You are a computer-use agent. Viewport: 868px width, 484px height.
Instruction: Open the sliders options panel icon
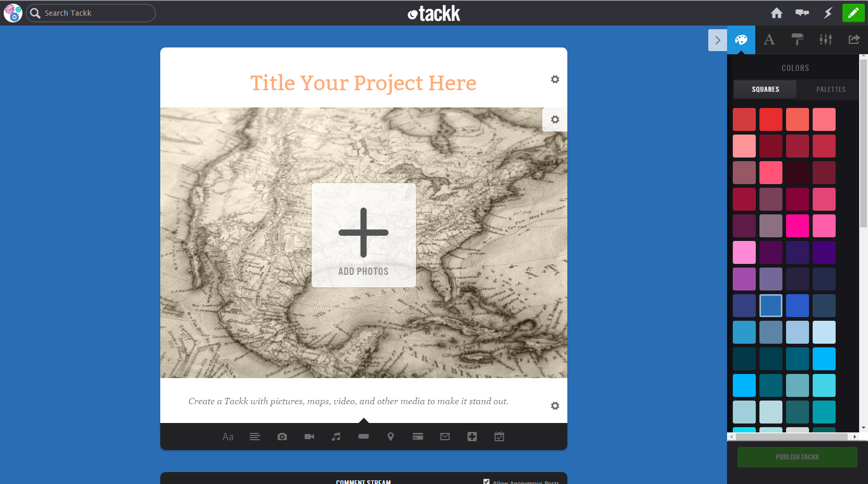(x=825, y=40)
